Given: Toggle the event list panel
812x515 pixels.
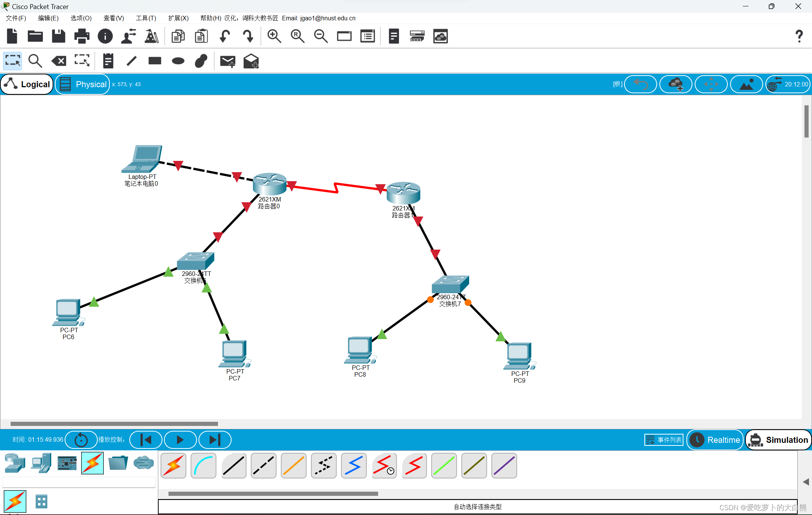Looking at the screenshot, I should point(664,440).
